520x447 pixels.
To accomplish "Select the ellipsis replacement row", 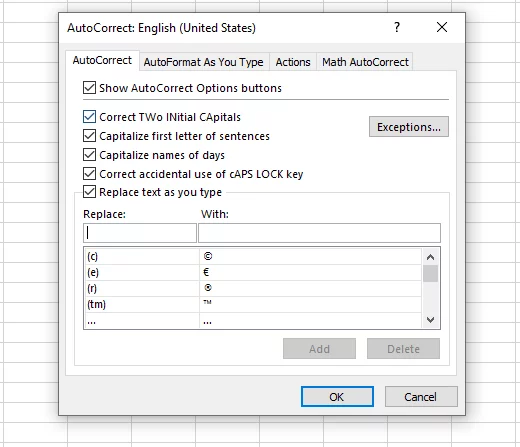I will [253, 321].
